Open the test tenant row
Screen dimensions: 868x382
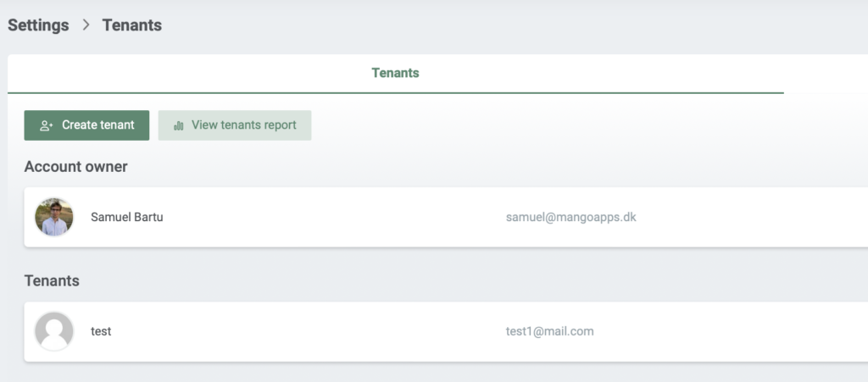click(446, 332)
